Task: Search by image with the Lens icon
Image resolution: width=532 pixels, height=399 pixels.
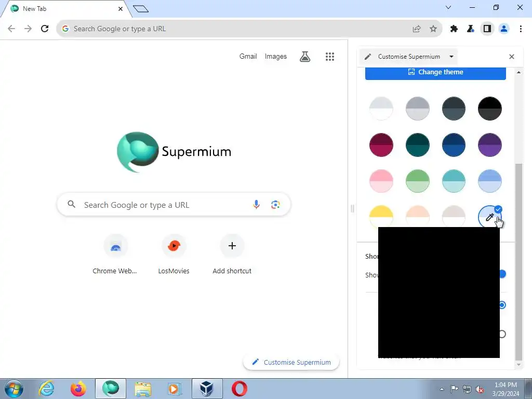Action: pyautogui.click(x=275, y=205)
